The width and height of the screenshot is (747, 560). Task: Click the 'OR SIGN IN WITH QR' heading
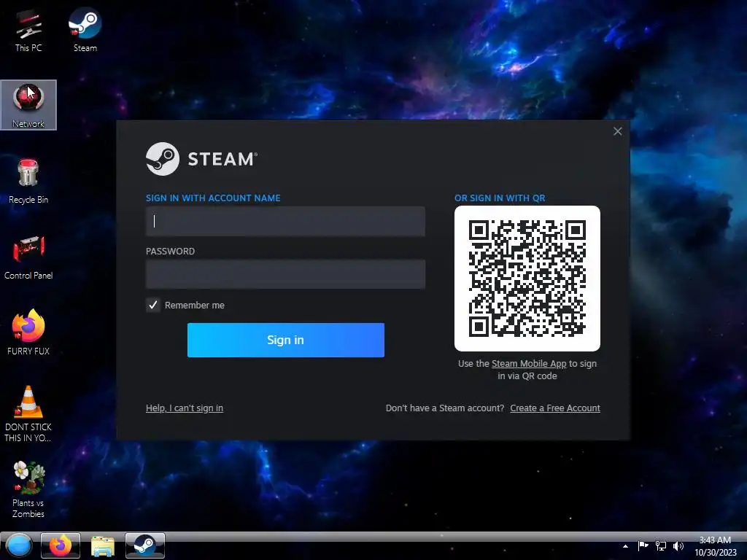[x=500, y=198]
